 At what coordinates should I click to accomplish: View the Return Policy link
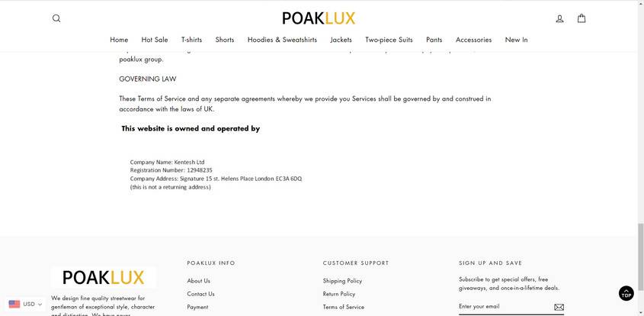339,294
